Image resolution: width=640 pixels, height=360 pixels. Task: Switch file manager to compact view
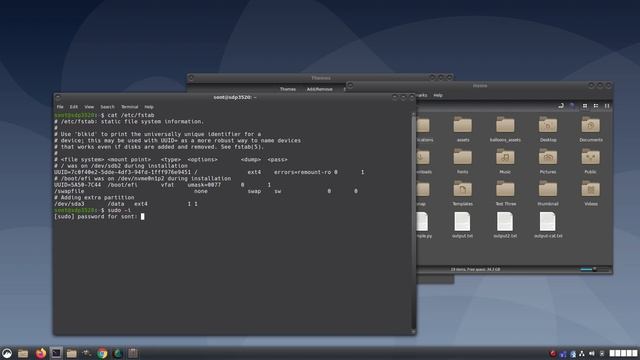pos(607,106)
